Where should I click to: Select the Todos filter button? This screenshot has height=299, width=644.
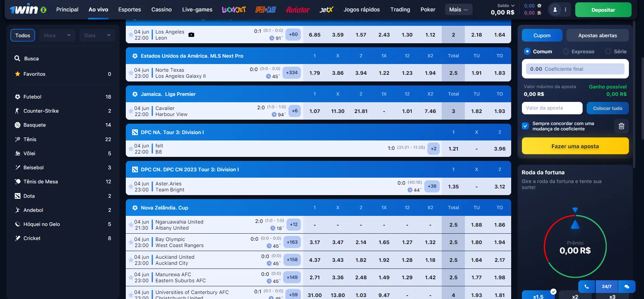[x=23, y=35]
